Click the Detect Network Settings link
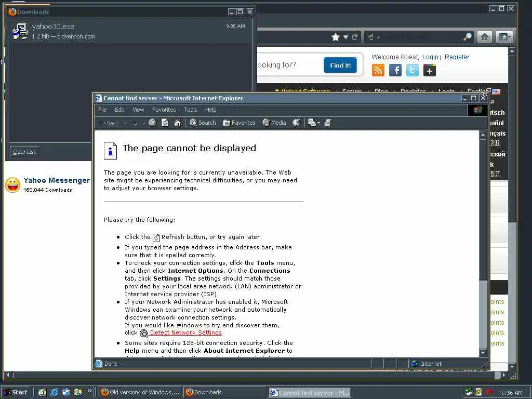 [185, 333]
